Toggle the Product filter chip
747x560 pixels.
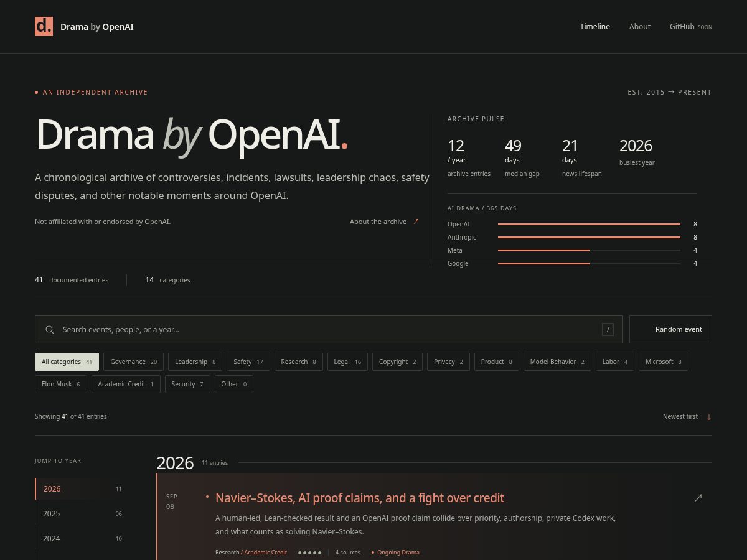[496, 362]
